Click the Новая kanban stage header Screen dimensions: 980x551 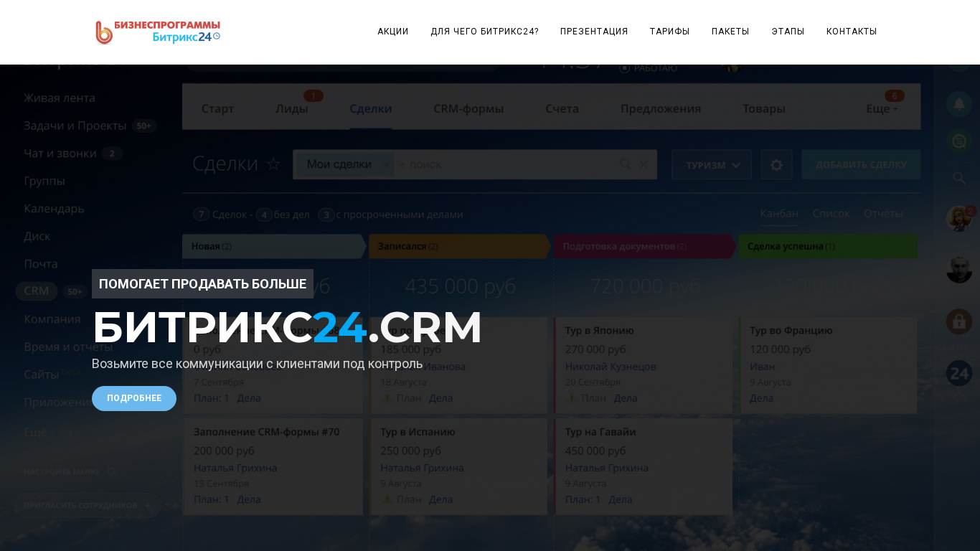tap(274, 246)
